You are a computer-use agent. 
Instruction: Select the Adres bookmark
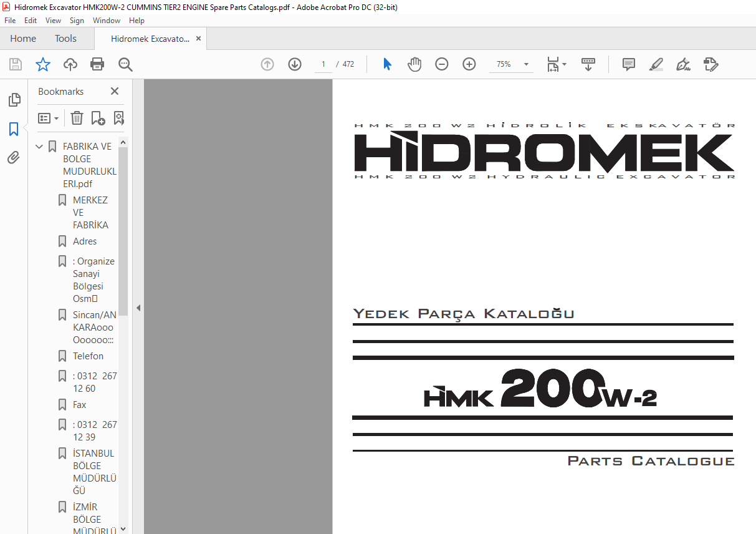point(85,241)
